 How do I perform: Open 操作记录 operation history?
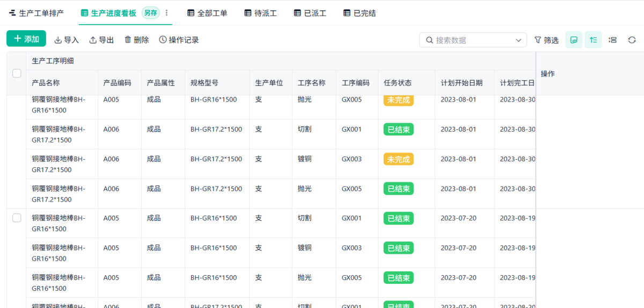tap(179, 40)
